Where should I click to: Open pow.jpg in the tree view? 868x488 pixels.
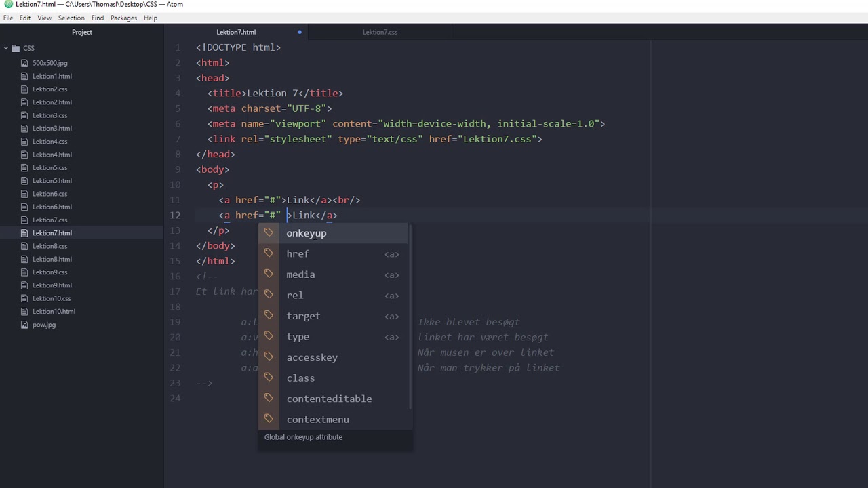tap(44, 325)
